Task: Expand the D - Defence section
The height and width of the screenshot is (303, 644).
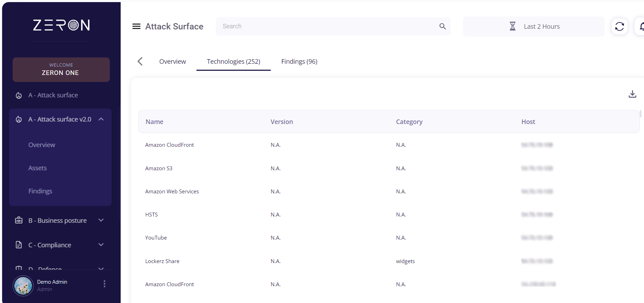Action: [x=101, y=268]
